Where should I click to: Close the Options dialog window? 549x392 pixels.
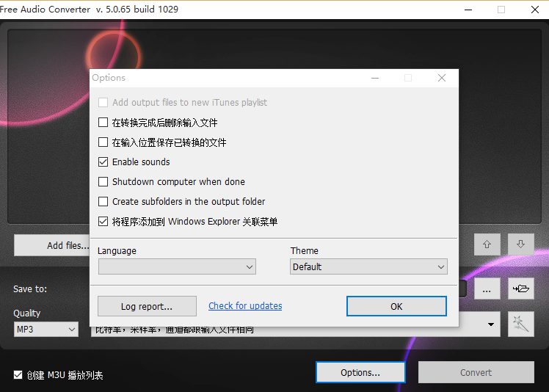[x=441, y=78]
